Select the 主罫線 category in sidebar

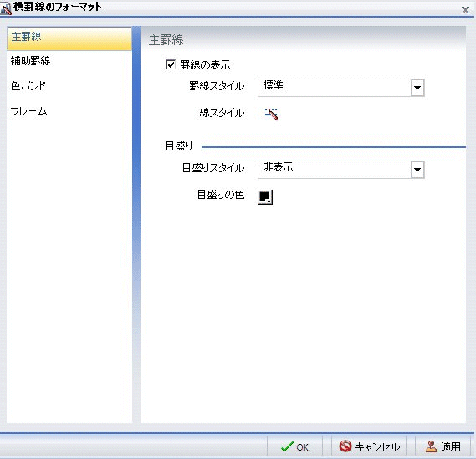pyautogui.click(x=69, y=38)
